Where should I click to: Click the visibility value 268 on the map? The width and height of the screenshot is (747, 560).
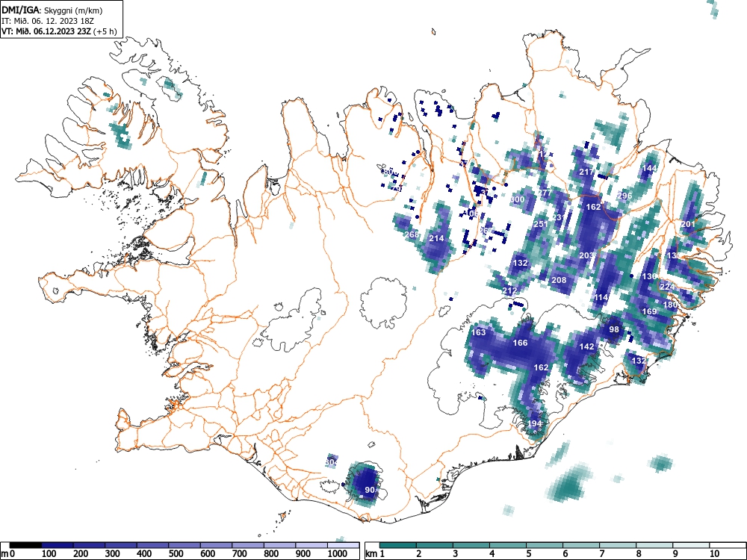tap(411, 234)
